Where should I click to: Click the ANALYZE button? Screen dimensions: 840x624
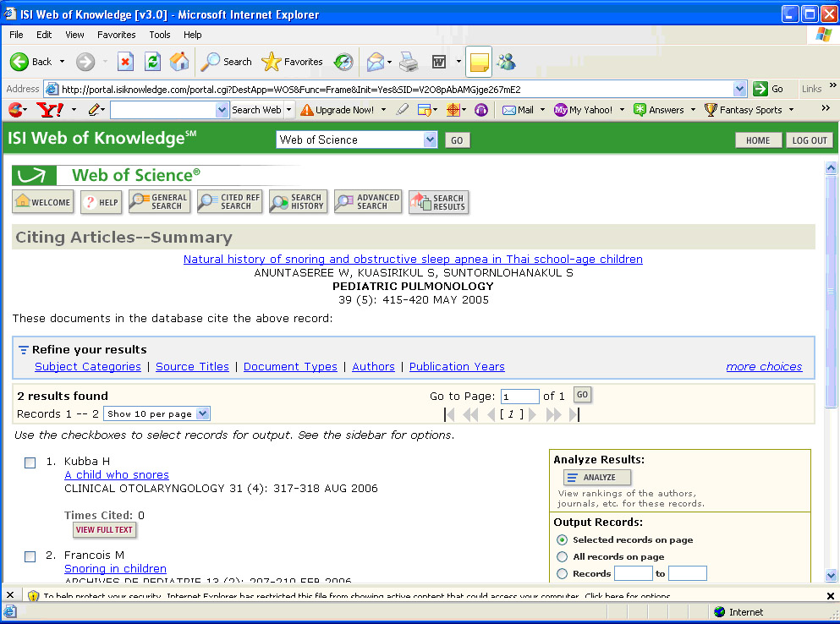(x=597, y=477)
